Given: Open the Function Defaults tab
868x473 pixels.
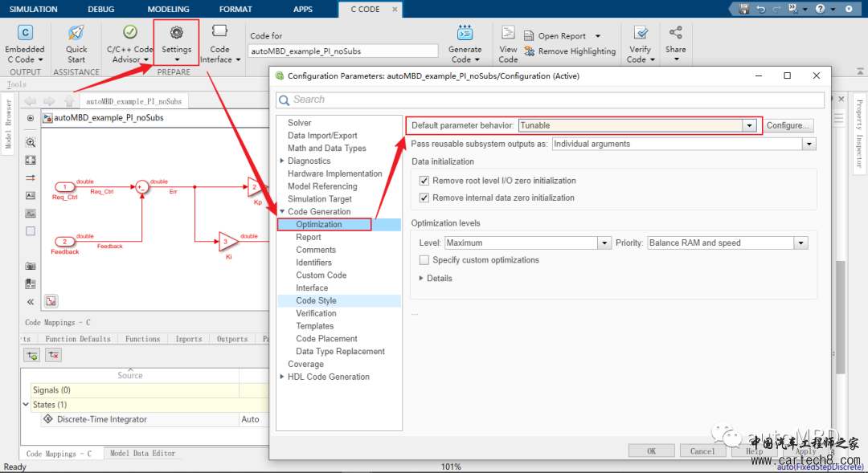Looking at the screenshot, I should [x=78, y=339].
